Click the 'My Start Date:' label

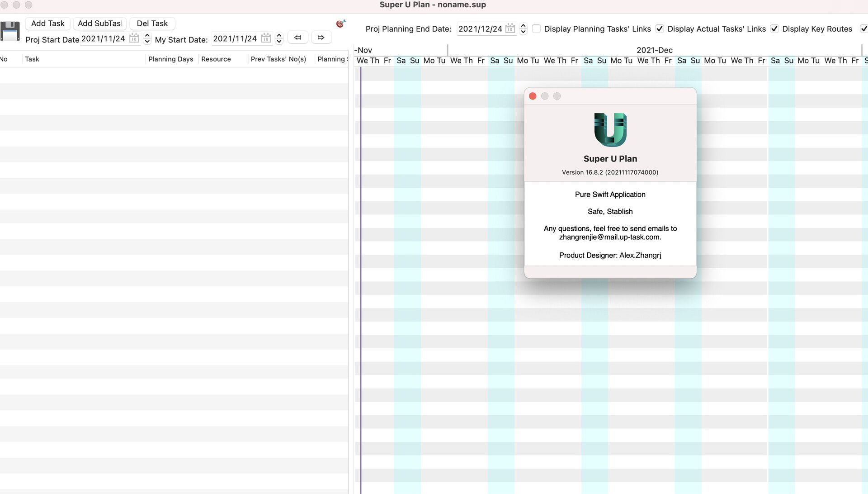click(181, 40)
